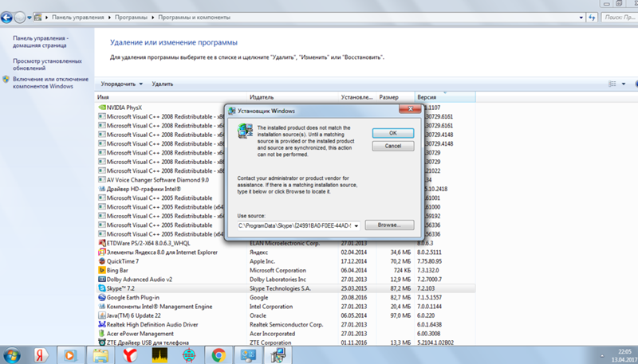Click the Удалить toolbar button
Screen dimensions: 638x364
click(x=163, y=84)
